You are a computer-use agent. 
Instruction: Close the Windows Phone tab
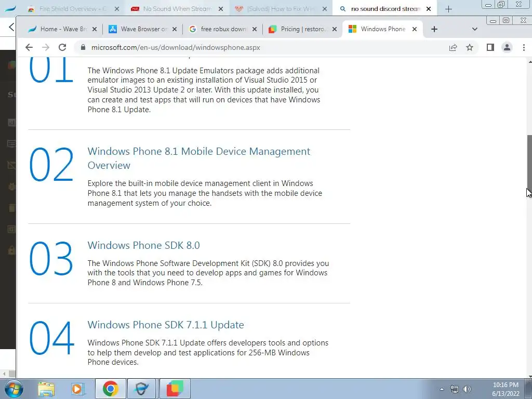click(x=414, y=29)
